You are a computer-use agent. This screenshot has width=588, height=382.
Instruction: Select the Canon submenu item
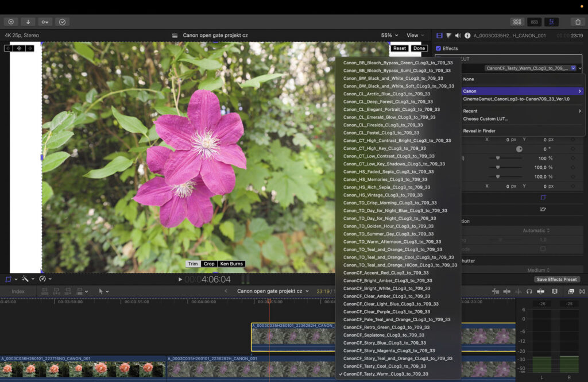[523, 91]
